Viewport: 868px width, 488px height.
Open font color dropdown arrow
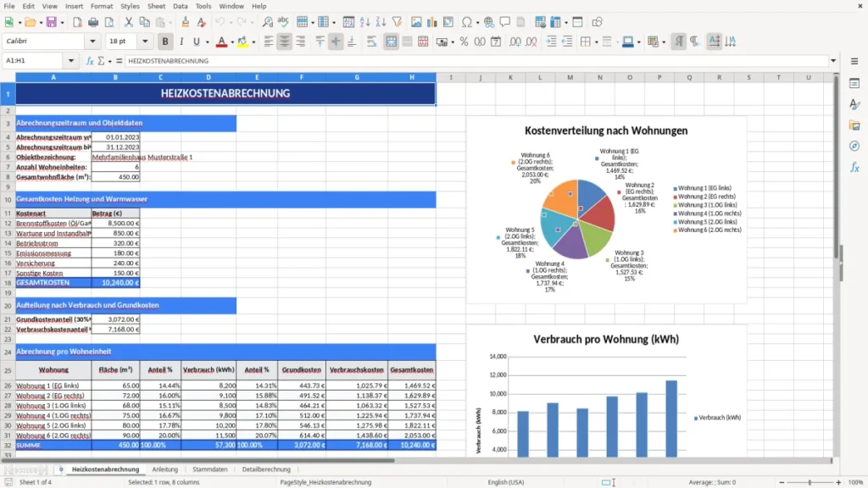pyautogui.click(x=232, y=42)
